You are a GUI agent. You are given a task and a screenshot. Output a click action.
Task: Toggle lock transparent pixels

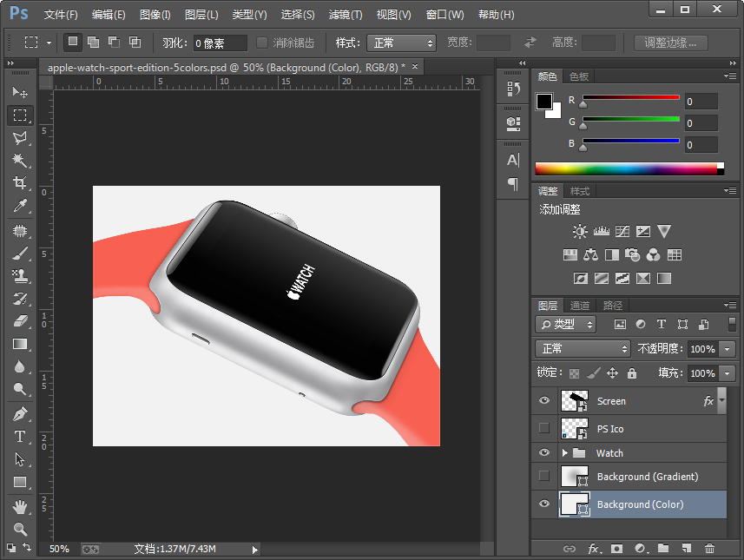pyautogui.click(x=574, y=373)
